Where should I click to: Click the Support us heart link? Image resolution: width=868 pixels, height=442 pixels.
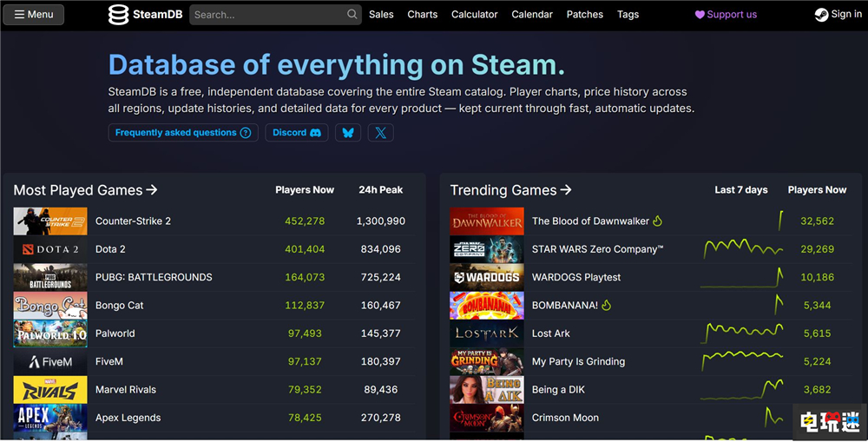[x=726, y=15]
